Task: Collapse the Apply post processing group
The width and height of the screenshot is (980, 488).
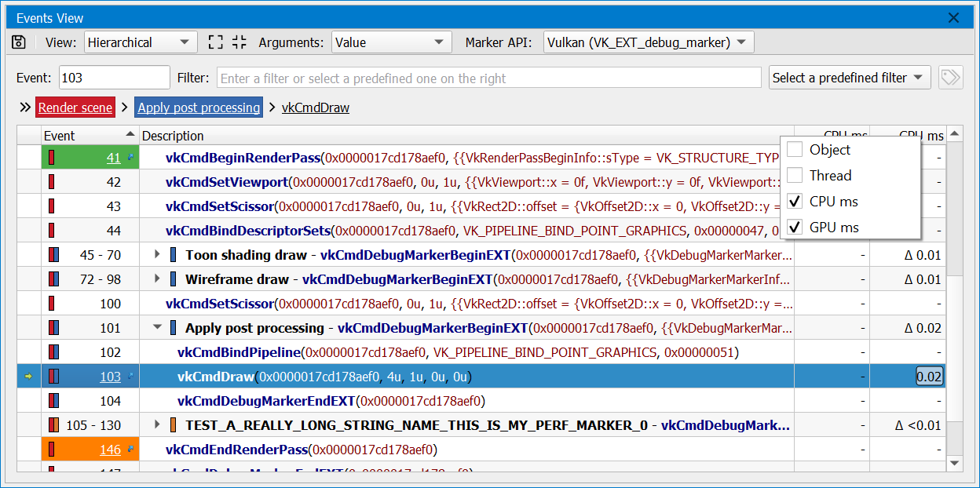Action: pos(158,328)
